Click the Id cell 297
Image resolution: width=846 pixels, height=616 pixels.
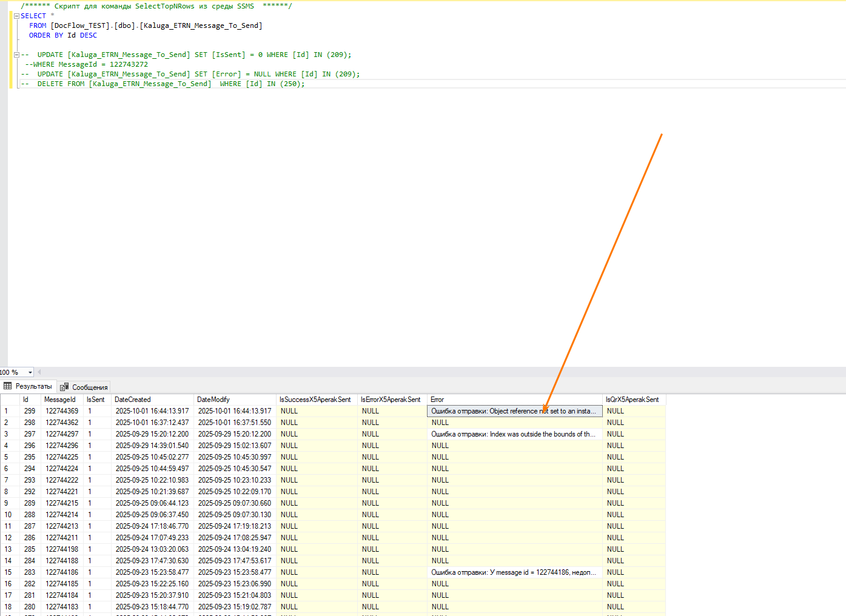tap(30, 434)
